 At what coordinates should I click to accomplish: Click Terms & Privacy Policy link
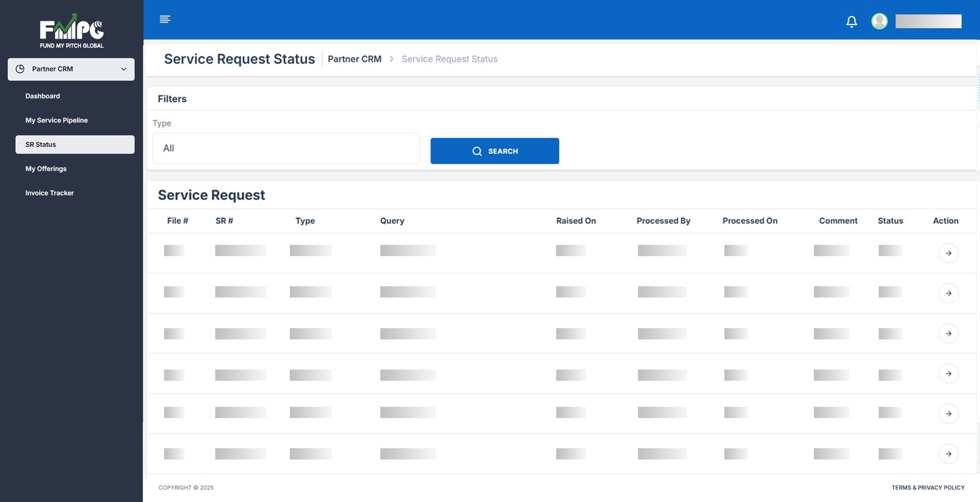pyautogui.click(x=927, y=488)
